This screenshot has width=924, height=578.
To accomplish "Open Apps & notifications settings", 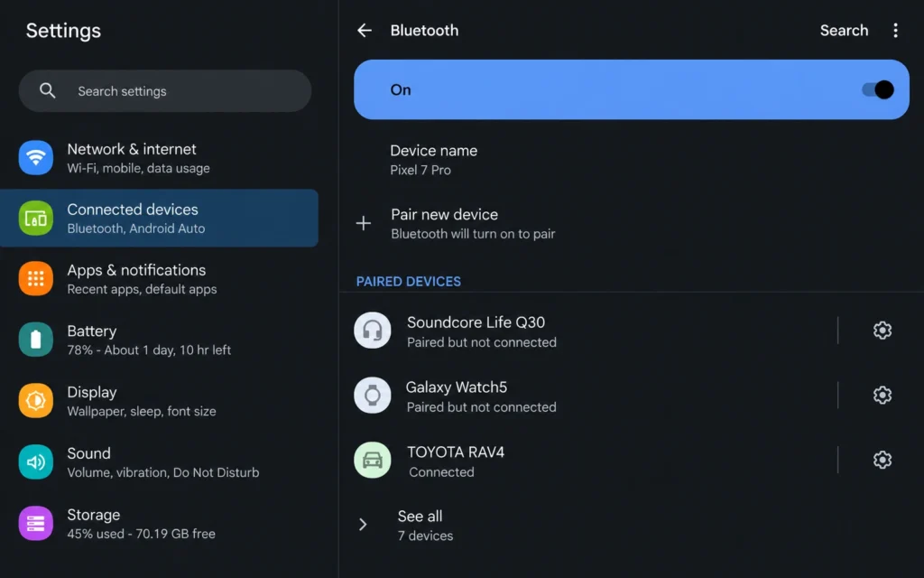I will [x=159, y=278].
